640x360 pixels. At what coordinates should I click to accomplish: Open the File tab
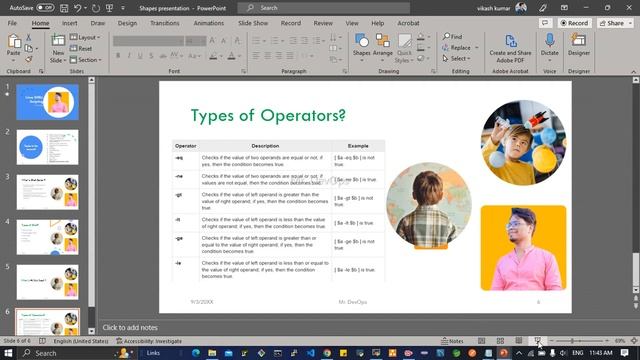coord(12,23)
